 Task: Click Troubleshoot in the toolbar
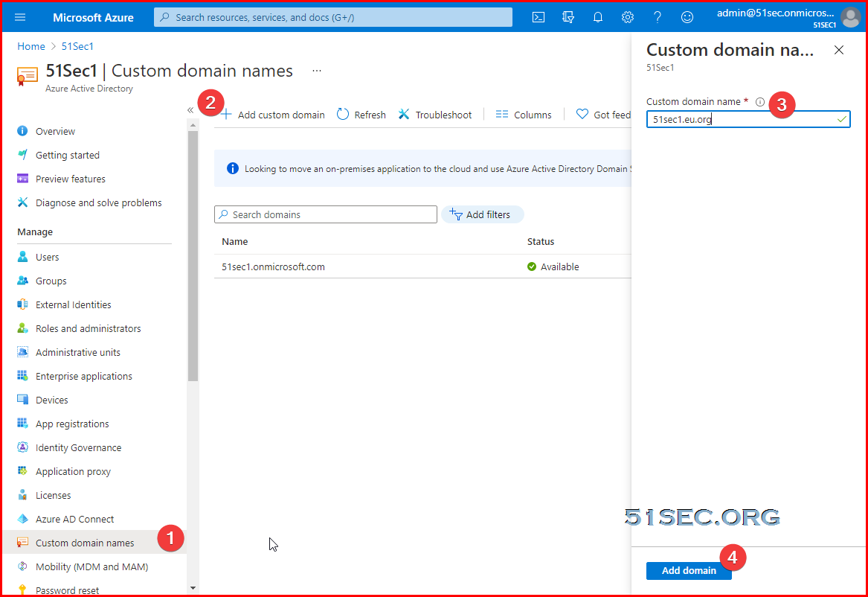435,115
